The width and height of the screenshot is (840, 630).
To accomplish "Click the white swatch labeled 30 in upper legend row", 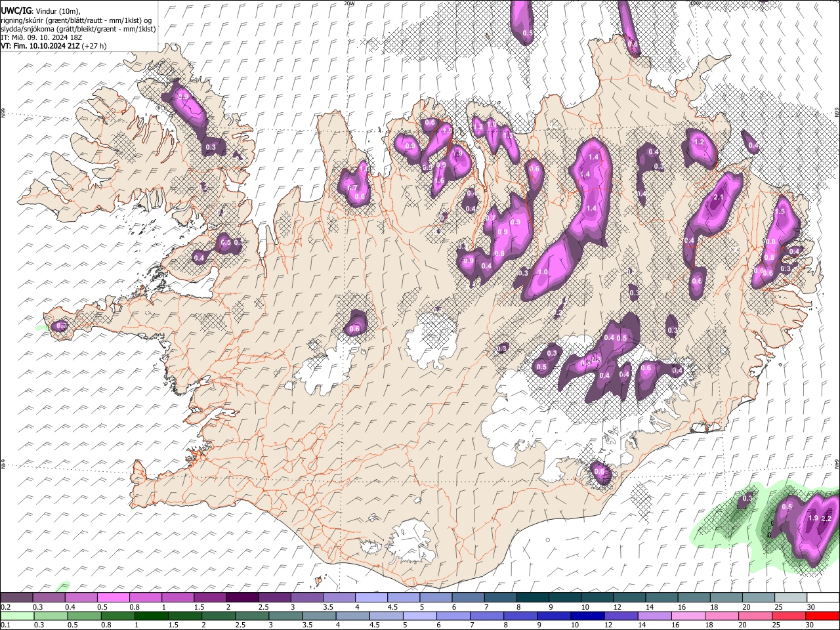I will coord(822,598).
